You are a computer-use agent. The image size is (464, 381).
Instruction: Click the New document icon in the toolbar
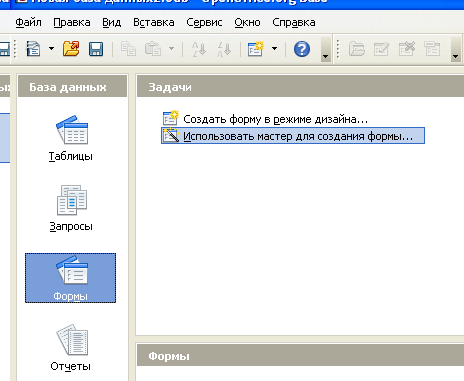click(33, 49)
